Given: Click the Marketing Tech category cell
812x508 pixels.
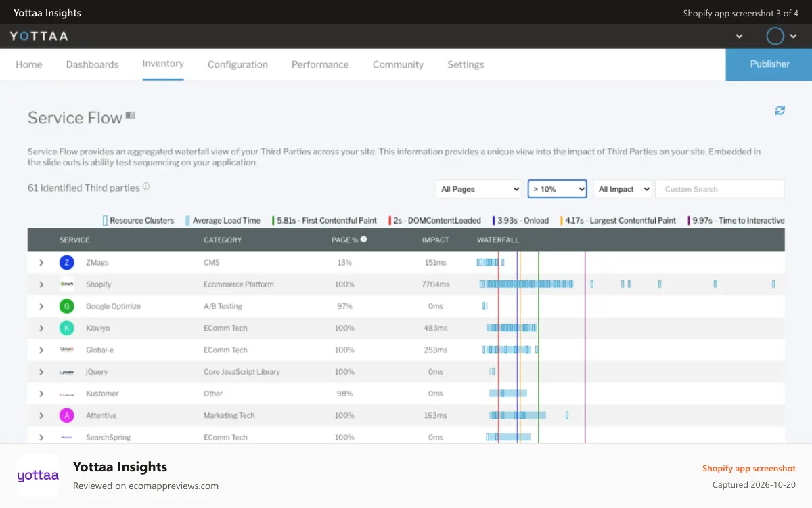Looking at the screenshot, I should (229, 415).
